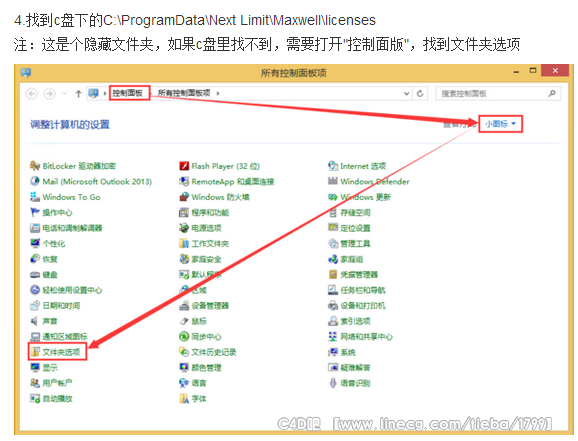Open the 电话和调制解调器 icon
578x441 pixels.
pos(35,228)
